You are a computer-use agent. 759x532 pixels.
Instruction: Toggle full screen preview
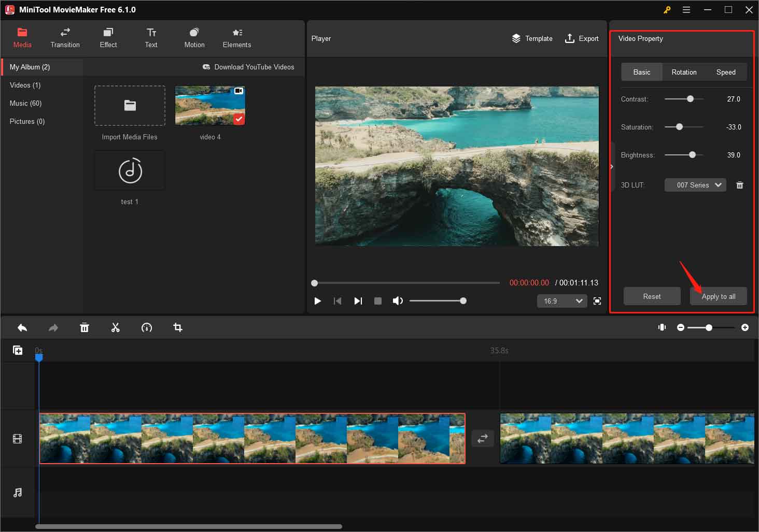point(597,300)
